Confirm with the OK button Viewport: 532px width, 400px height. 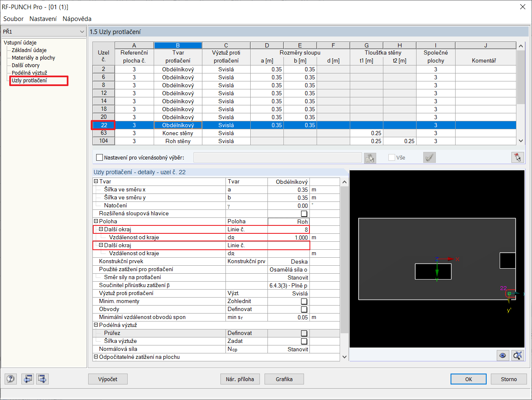(469, 379)
